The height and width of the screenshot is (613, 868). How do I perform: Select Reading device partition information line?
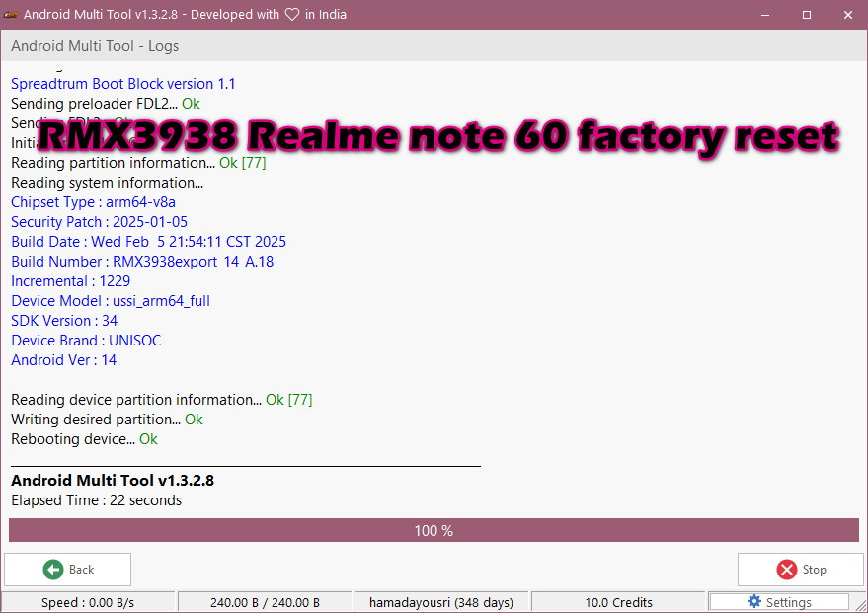click(x=162, y=400)
